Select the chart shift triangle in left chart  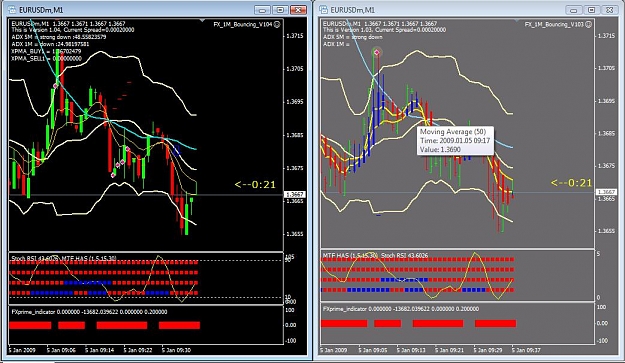(x=202, y=20)
